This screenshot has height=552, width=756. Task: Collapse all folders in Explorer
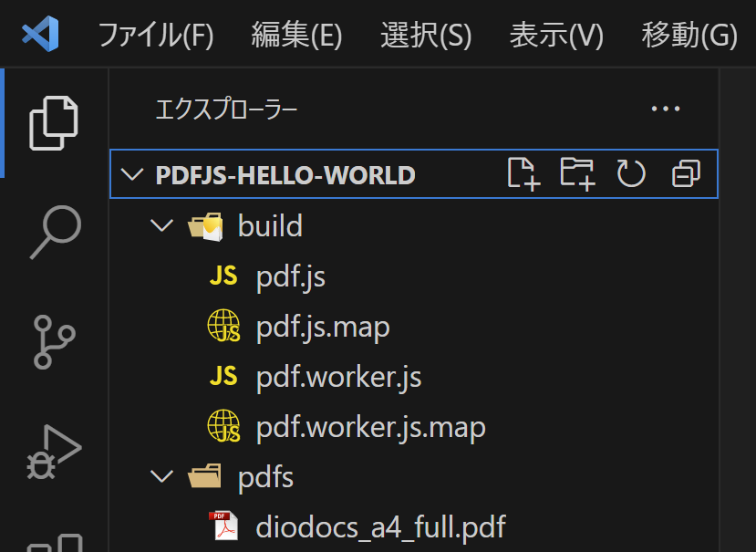[x=686, y=173]
